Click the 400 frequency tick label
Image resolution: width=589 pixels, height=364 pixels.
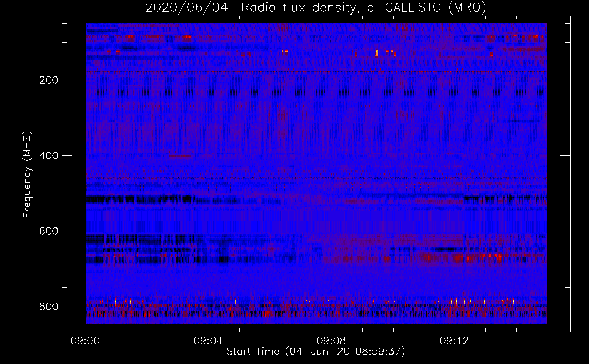pyautogui.click(x=49, y=156)
